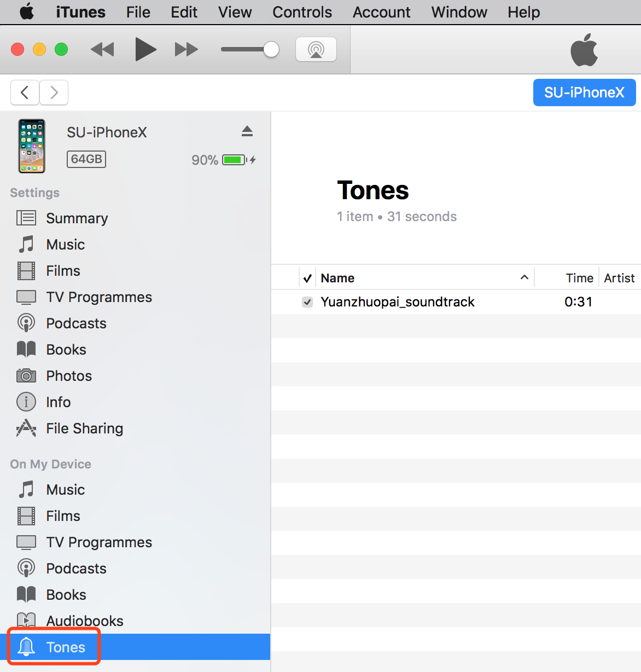Adjust the volume slider knob

[271, 49]
